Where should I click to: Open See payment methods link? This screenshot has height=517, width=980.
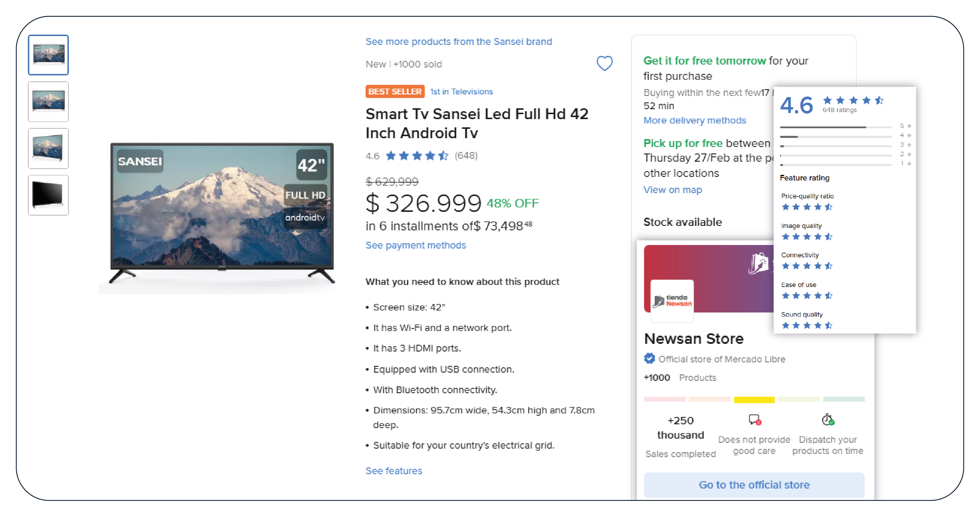[415, 245]
